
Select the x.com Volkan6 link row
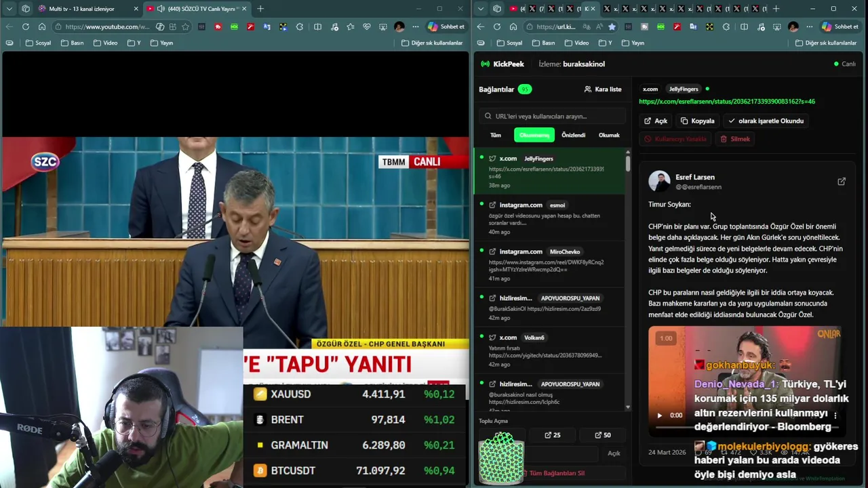coord(549,350)
